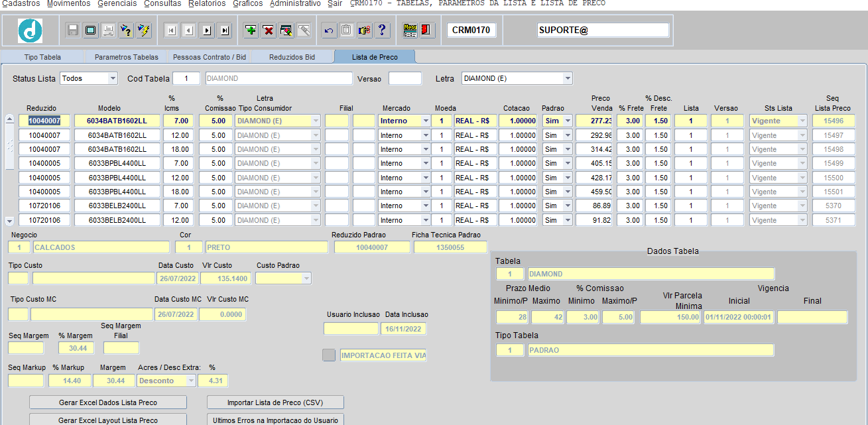Switch to the Reduzidos Bid tab
Screen dimensions: 868x425
(x=292, y=57)
